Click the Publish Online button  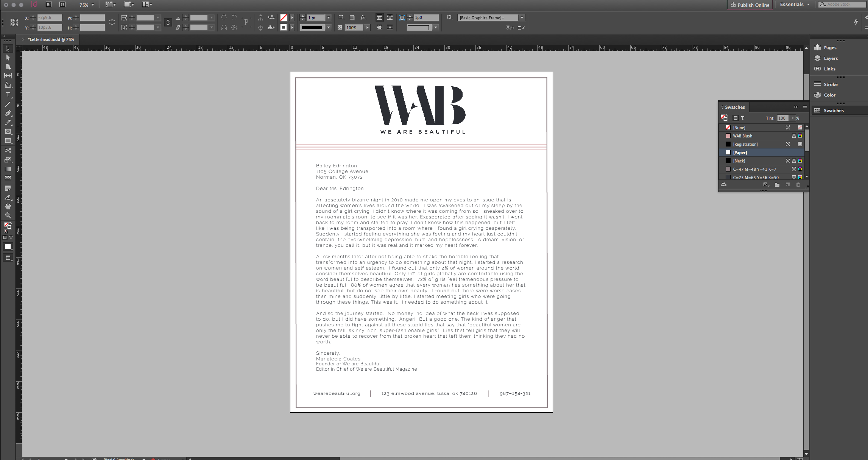[x=750, y=5]
